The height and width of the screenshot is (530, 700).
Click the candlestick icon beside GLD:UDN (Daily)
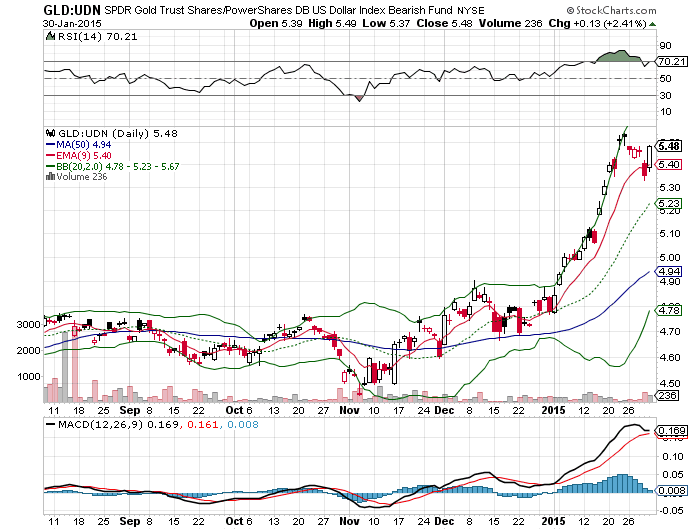[x=50, y=133]
